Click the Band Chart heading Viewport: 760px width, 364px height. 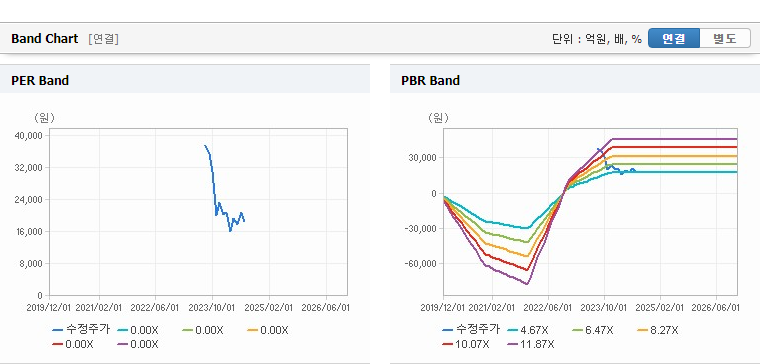45,39
